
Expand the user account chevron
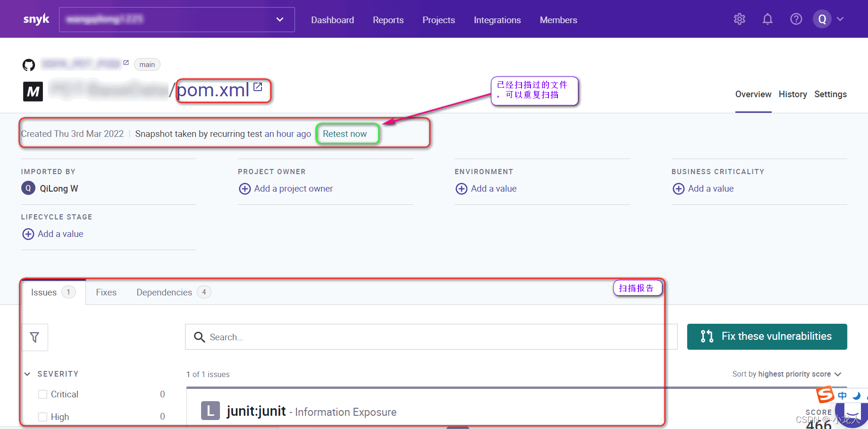(x=840, y=19)
